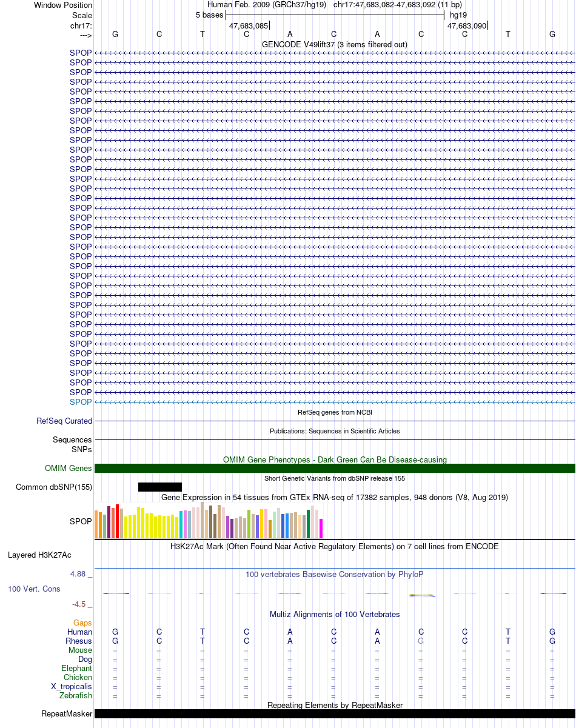576x728 pixels.
Task: Open the 'RefSeq genes from NCBI' track title
Action: [335, 412]
